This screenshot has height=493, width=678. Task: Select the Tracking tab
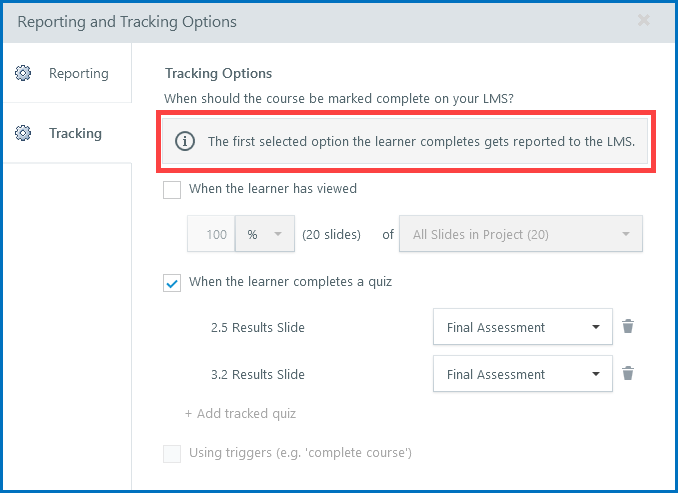pos(75,133)
